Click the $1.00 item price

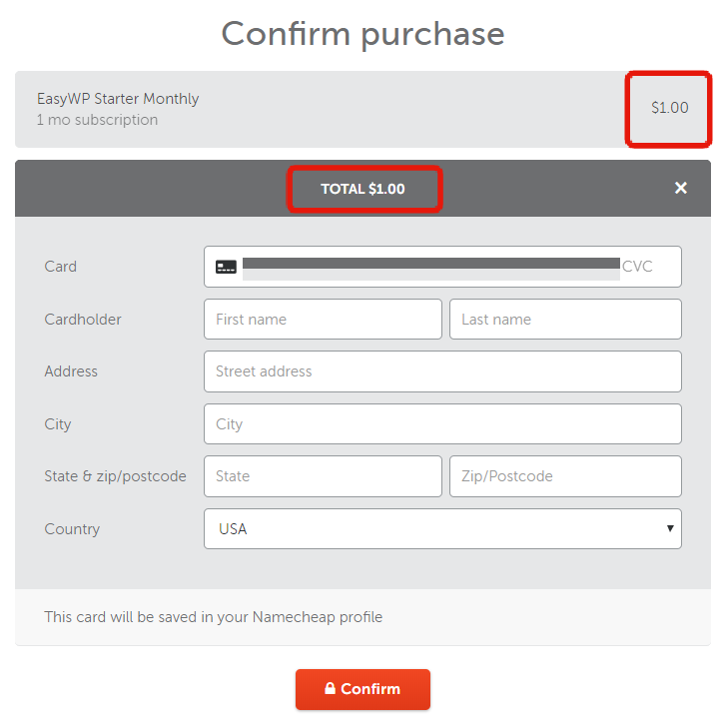click(670, 108)
